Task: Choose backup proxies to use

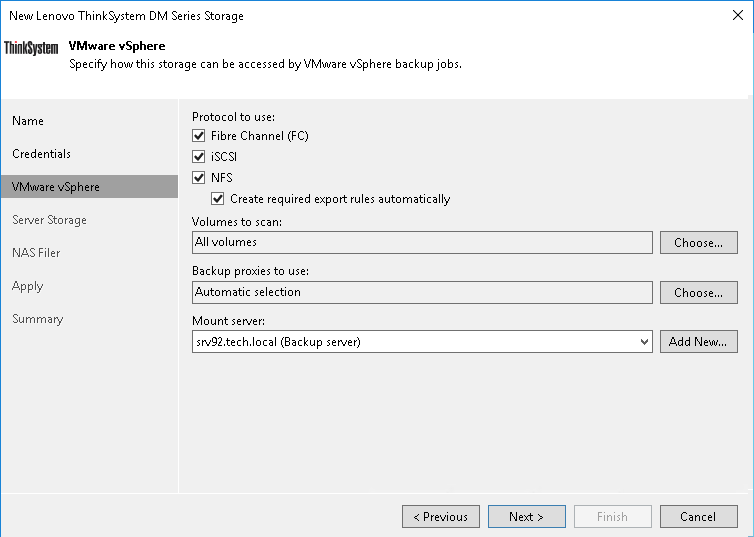Action: [698, 292]
